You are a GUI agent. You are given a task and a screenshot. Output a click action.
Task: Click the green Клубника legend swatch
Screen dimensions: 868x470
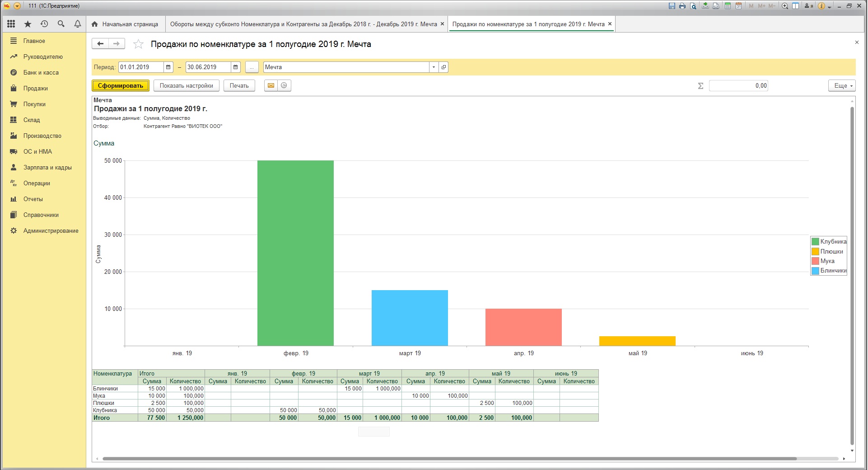tap(815, 241)
